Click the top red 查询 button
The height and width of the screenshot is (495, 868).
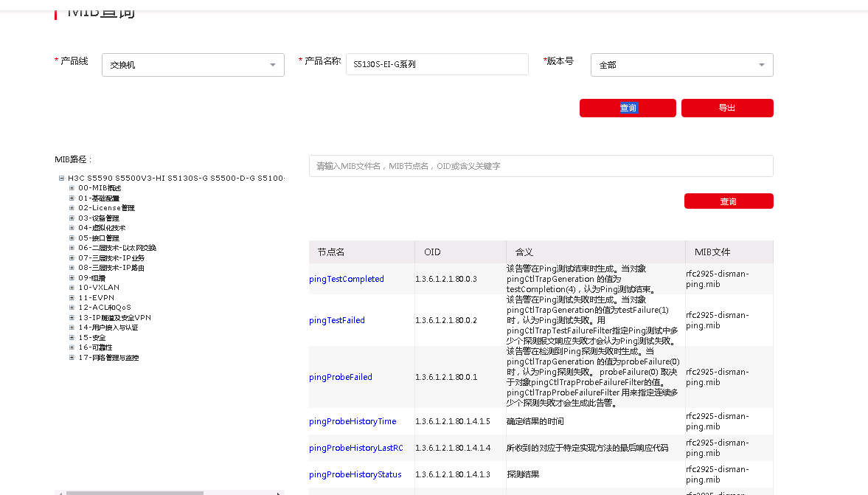(x=628, y=108)
